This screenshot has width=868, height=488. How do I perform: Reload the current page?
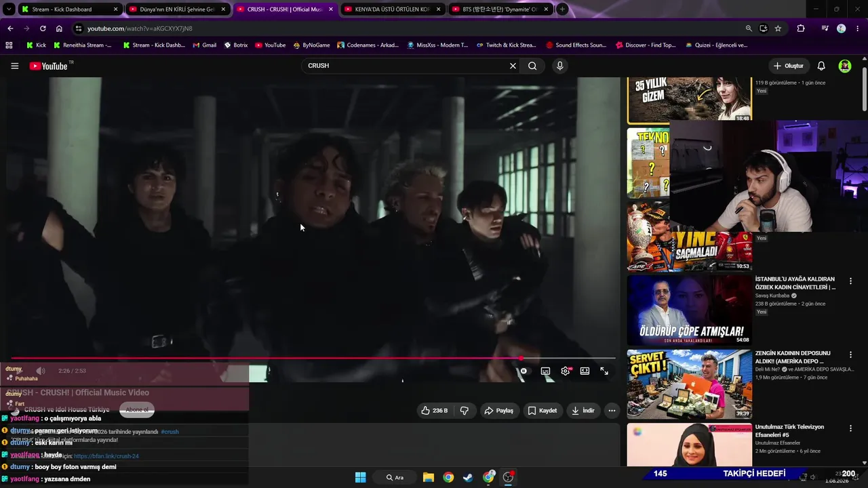[43, 28]
